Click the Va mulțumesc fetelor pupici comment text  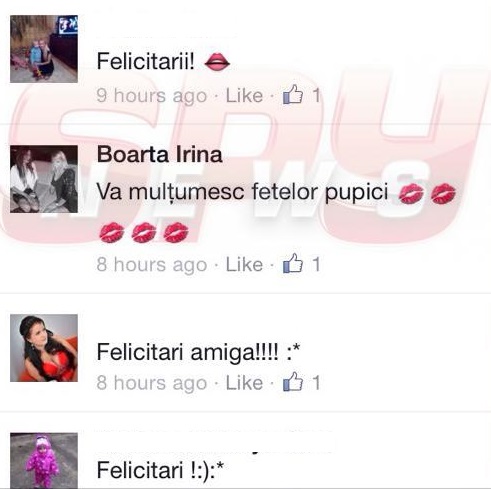coord(242,192)
